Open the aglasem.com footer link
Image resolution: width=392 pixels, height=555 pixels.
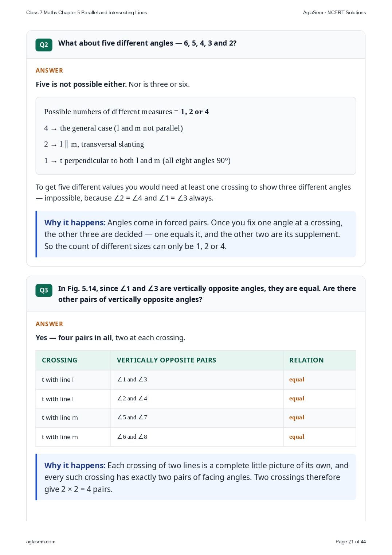pos(41,542)
